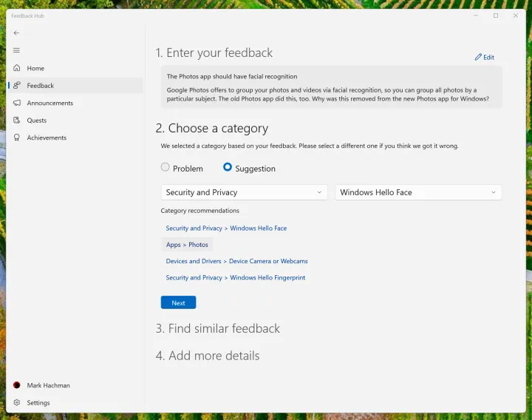Open Settings via the gear icon

point(16,403)
